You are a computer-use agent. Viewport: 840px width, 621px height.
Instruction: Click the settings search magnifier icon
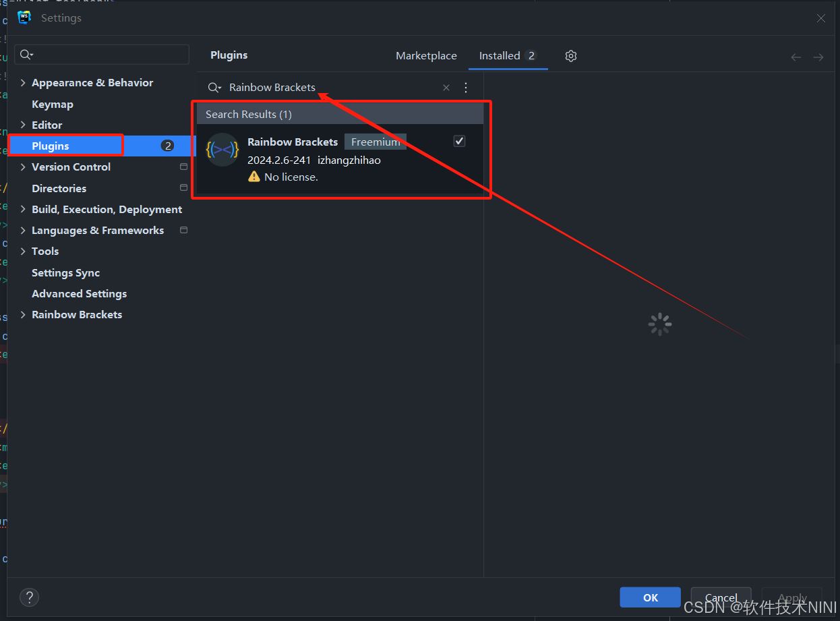(26, 55)
